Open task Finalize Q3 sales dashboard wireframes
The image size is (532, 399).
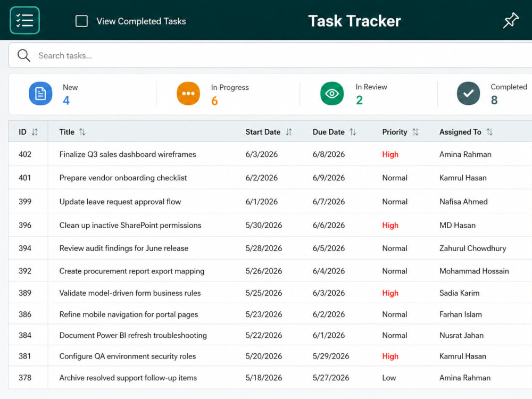click(x=128, y=154)
